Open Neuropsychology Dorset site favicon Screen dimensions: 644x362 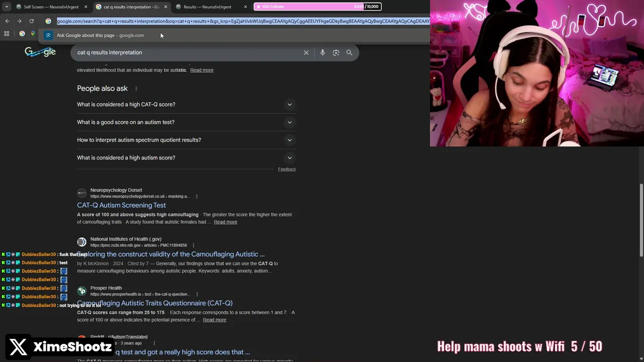(82, 193)
